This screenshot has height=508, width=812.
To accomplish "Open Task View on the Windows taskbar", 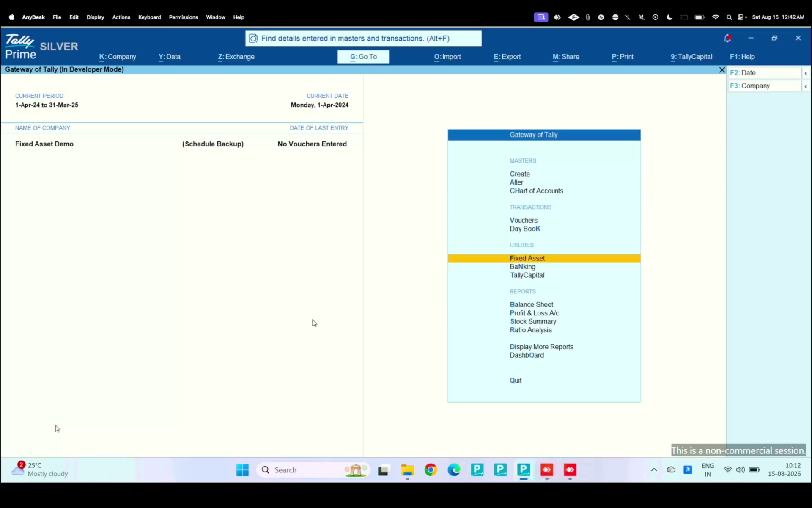I will 384,470.
